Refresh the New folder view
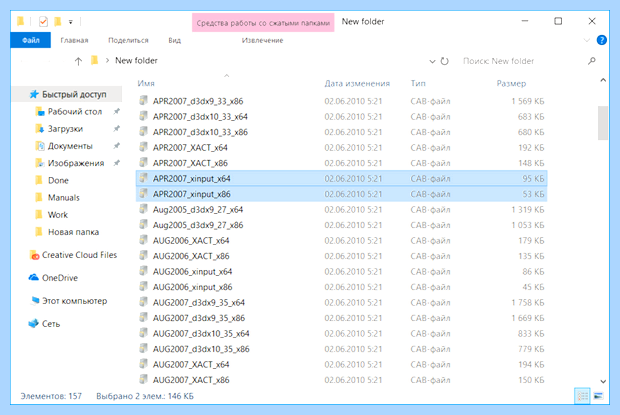Viewport: 620px width, 415px height. [x=444, y=61]
